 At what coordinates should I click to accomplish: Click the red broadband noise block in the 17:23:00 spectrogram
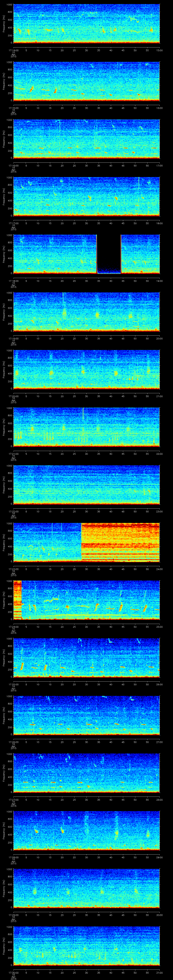(120, 543)
